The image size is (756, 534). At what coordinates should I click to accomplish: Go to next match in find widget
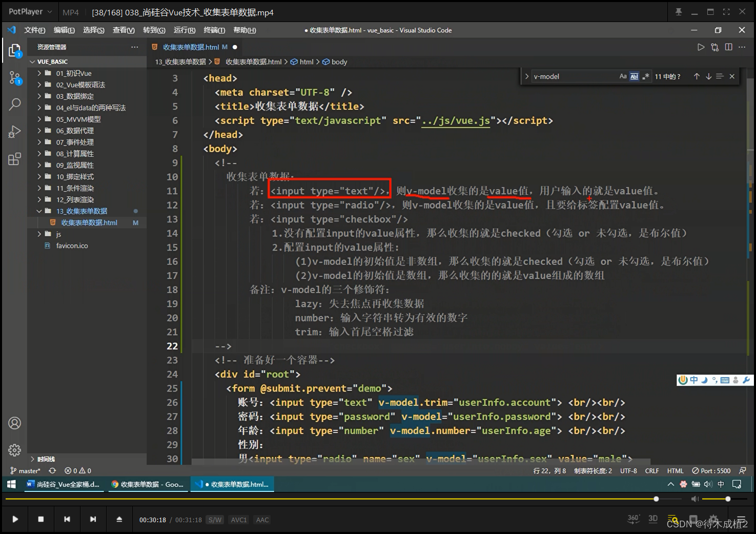[x=708, y=76]
